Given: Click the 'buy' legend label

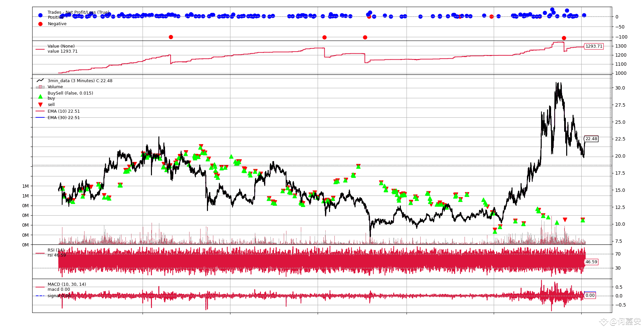Looking at the screenshot, I should coord(51,98).
